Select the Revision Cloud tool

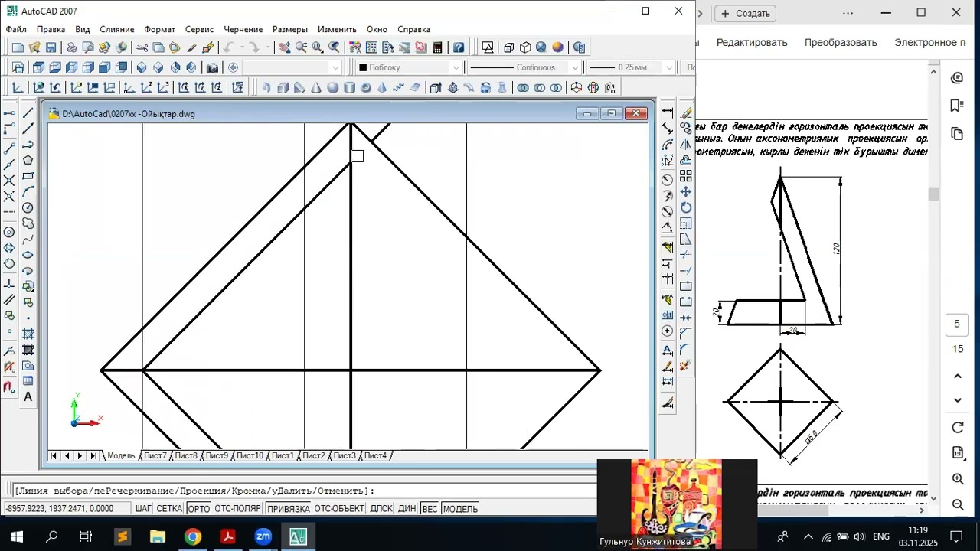click(x=28, y=223)
